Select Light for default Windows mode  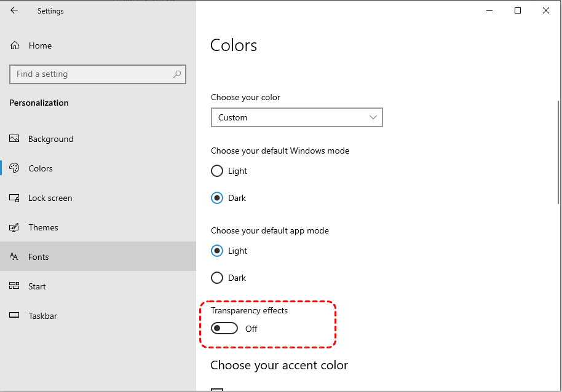217,171
